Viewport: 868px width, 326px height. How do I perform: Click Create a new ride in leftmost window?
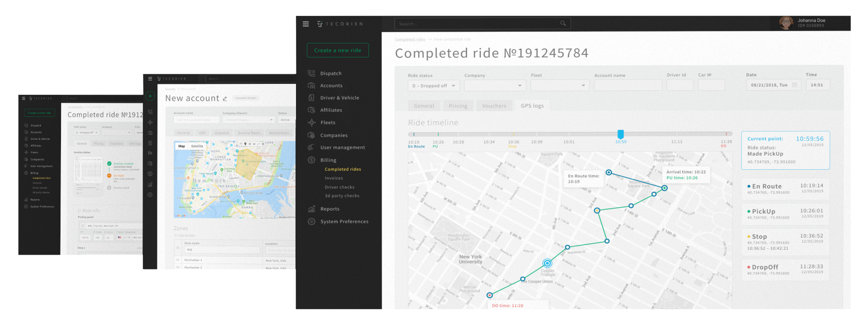(x=39, y=113)
